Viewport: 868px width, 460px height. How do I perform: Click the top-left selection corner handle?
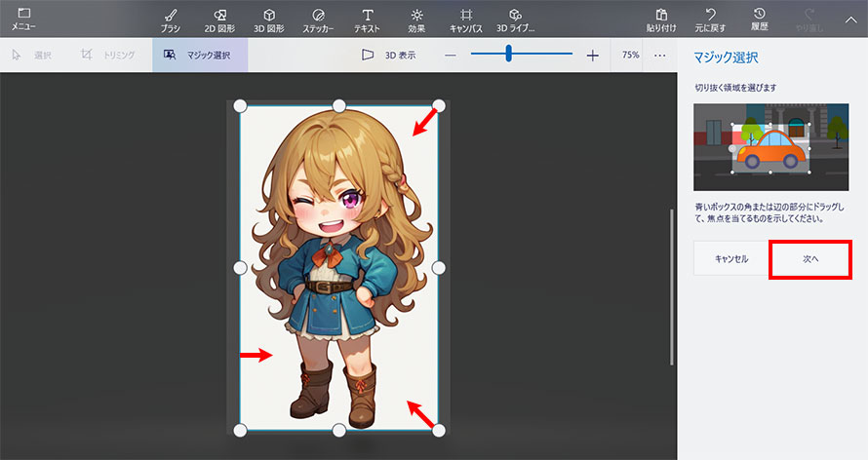240,105
